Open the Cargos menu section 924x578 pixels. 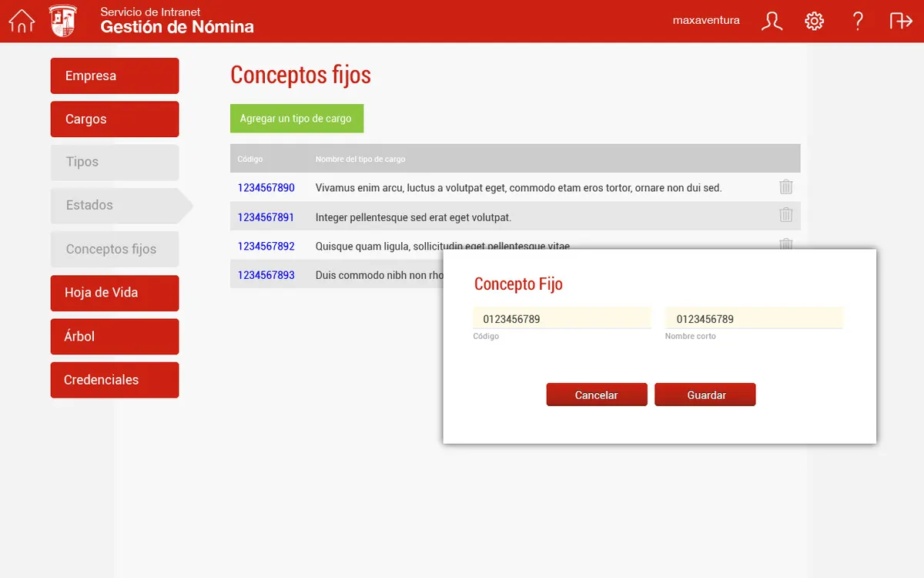(115, 119)
